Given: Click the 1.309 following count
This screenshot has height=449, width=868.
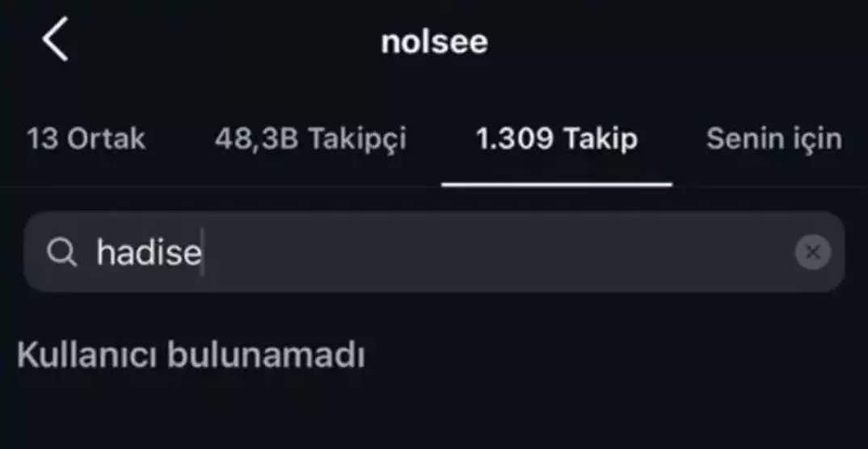Looking at the screenshot, I should coord(515,139).
